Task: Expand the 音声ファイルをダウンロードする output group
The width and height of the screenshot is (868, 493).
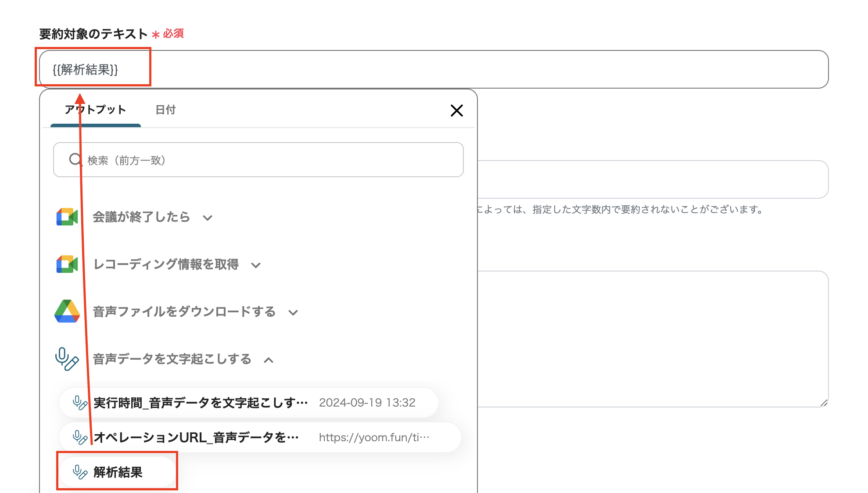Action: 293,312
